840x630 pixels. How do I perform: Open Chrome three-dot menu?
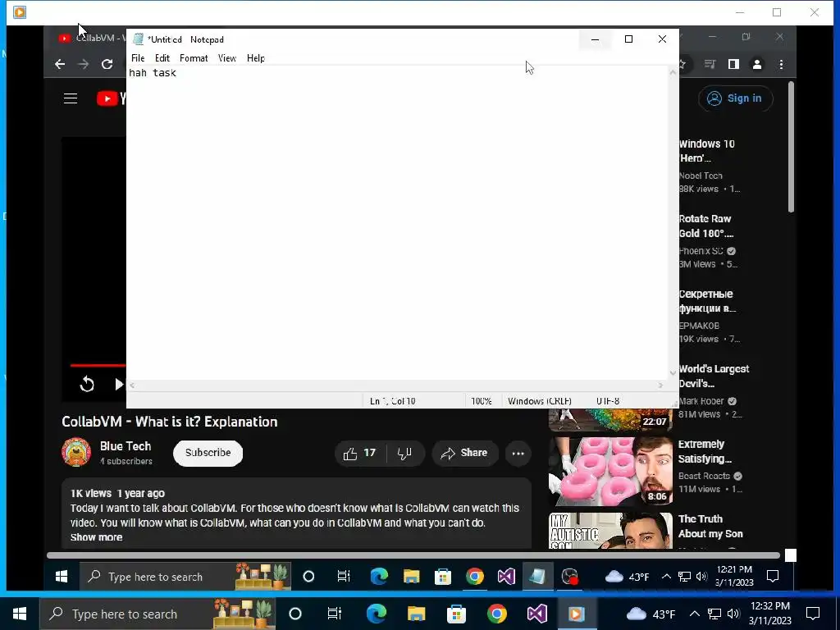click(x=782, y=64)
